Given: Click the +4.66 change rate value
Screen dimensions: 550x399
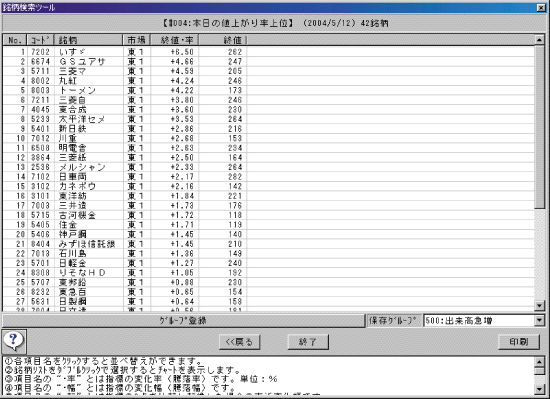Looking at the screenshot, I should [182, 62].
